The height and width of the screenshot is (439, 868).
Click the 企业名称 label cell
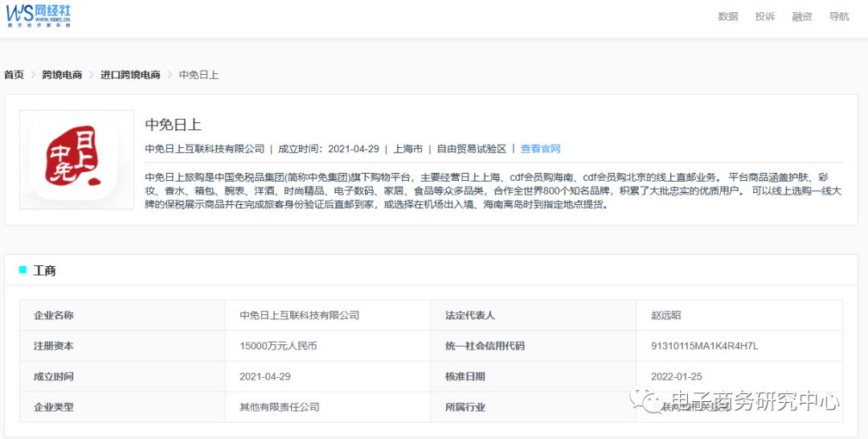coord(122,315)
